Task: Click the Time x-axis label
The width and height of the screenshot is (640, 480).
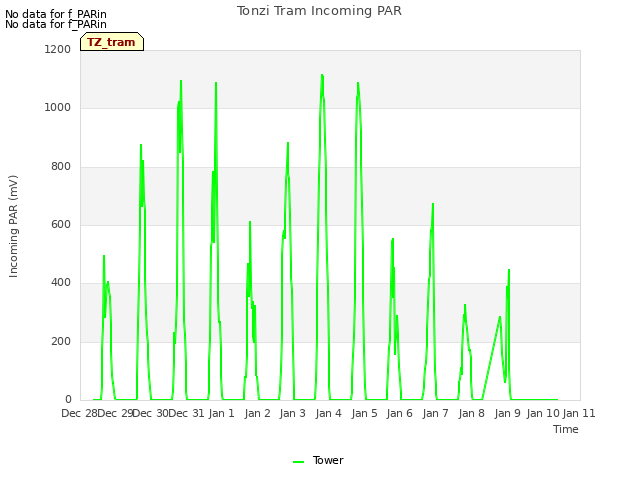Action: click(566, 429)
